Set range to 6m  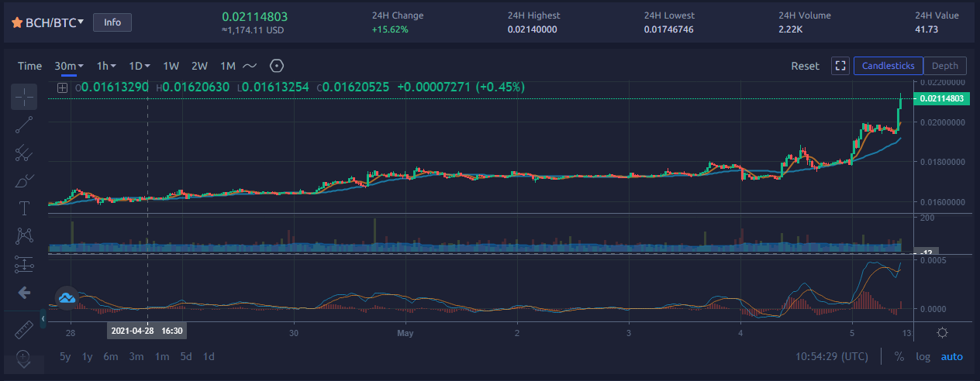click(111, 357)
